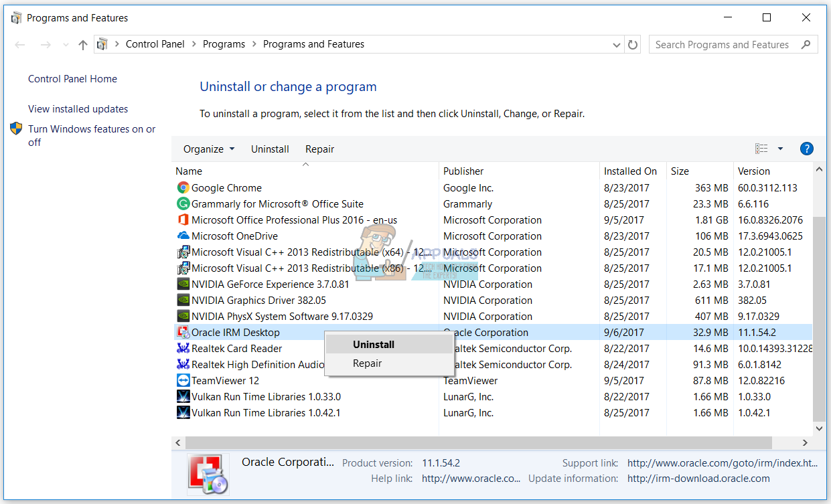This screenshot has height=504, width=831.
Task: Click the back navigation arrow
Action: 21,45
